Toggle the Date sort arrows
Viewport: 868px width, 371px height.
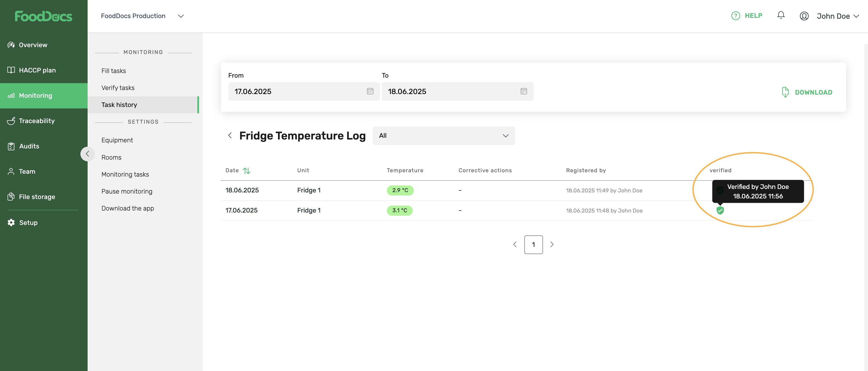click(x=247, y=170)
